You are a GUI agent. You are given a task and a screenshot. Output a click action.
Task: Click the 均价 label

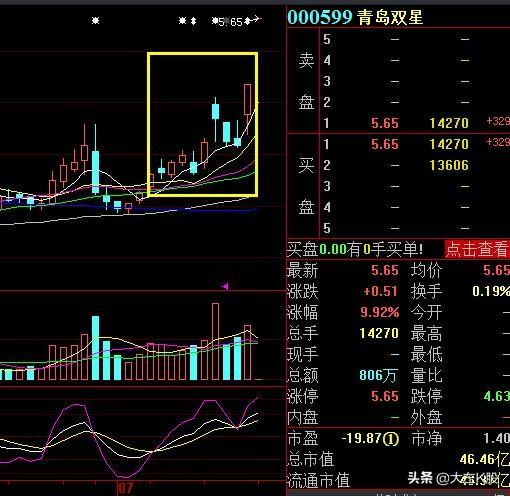click(x=426, y=270)
